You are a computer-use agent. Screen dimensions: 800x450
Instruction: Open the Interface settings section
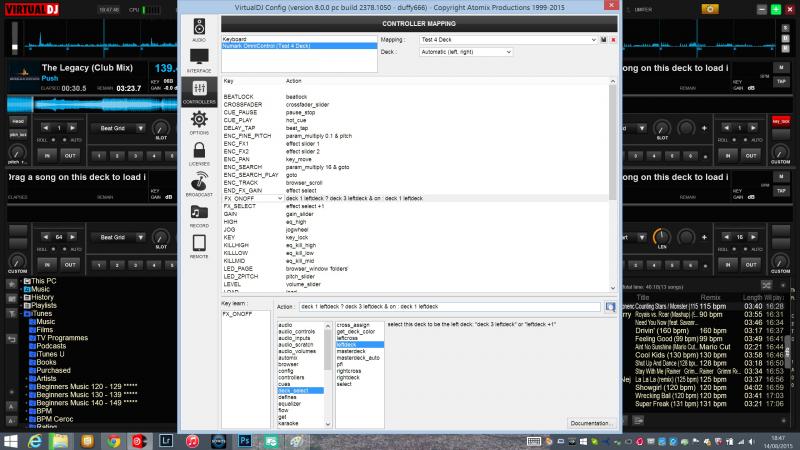(x=199, y=61)
